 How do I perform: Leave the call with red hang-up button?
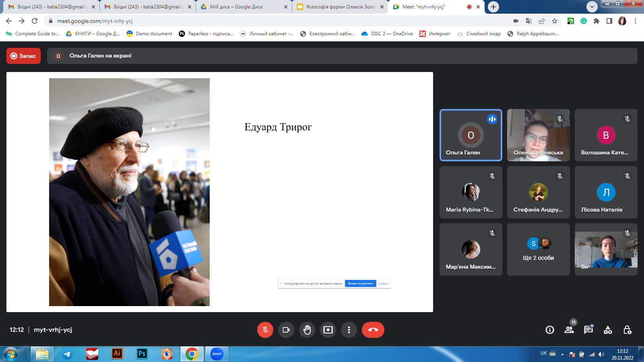coord(373,330)
